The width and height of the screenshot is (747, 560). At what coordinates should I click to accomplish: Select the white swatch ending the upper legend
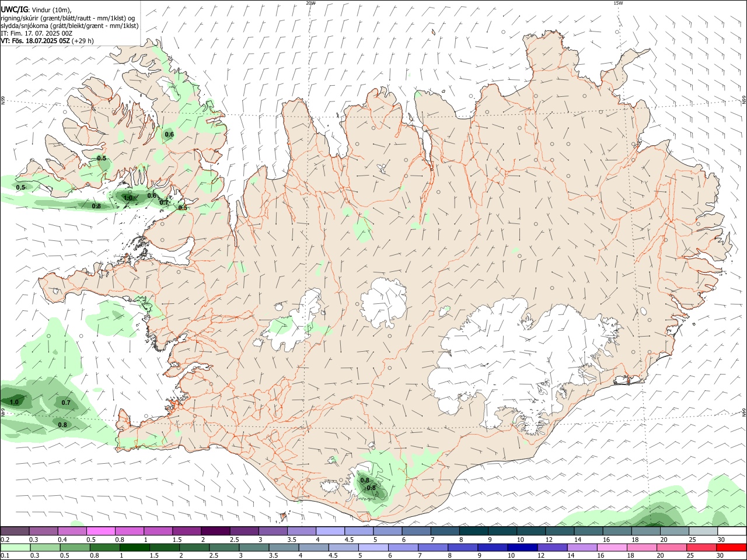pyautogui.click(x=732, y=531)
